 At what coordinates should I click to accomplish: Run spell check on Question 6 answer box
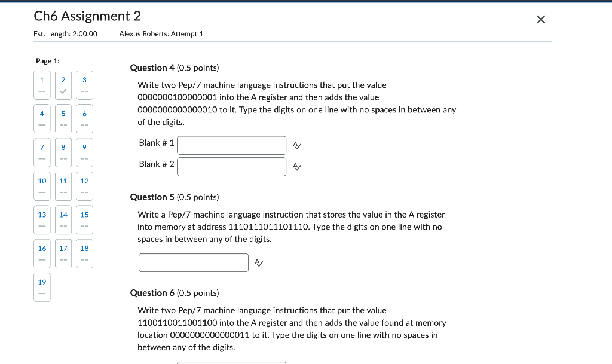pos(297,362)
